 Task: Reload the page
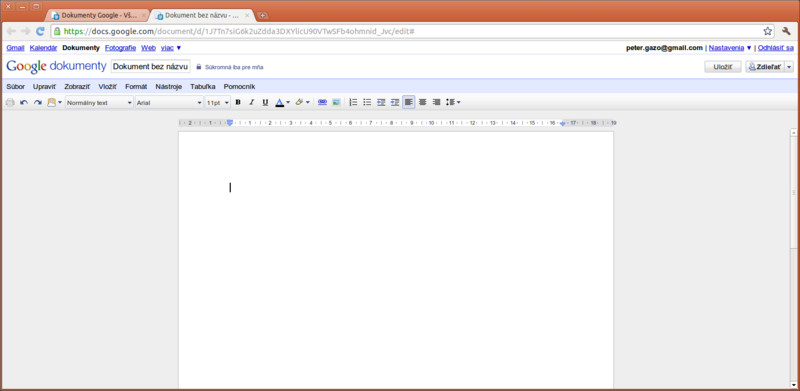(x=40, y=31)
